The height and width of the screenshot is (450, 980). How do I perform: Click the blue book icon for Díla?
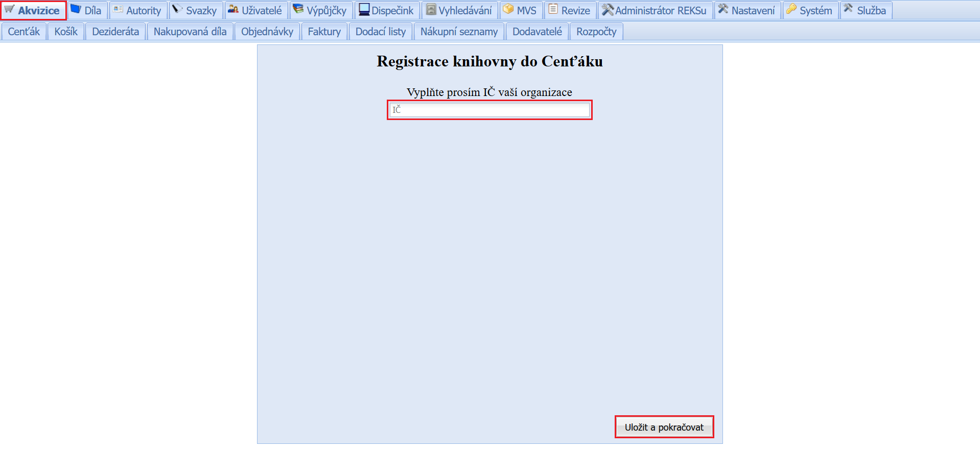pyautogui.click(x=76, y=9)
